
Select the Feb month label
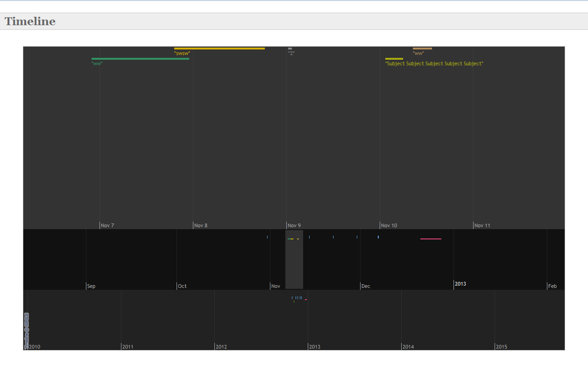coord(553,286)
